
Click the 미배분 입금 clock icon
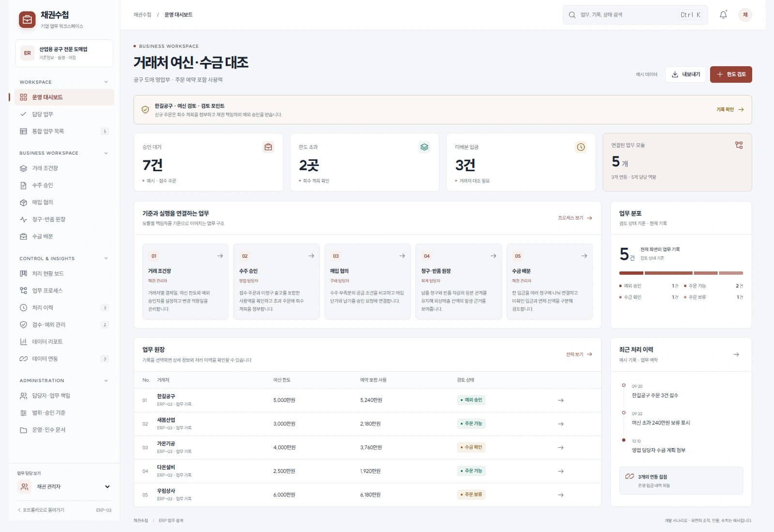click(x=580, y=147)
